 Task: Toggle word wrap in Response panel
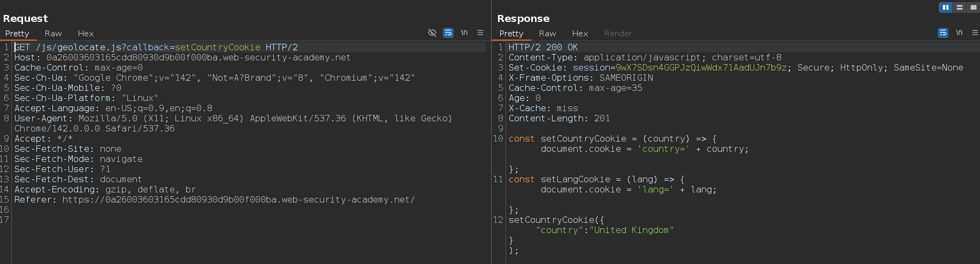(943, 33)
